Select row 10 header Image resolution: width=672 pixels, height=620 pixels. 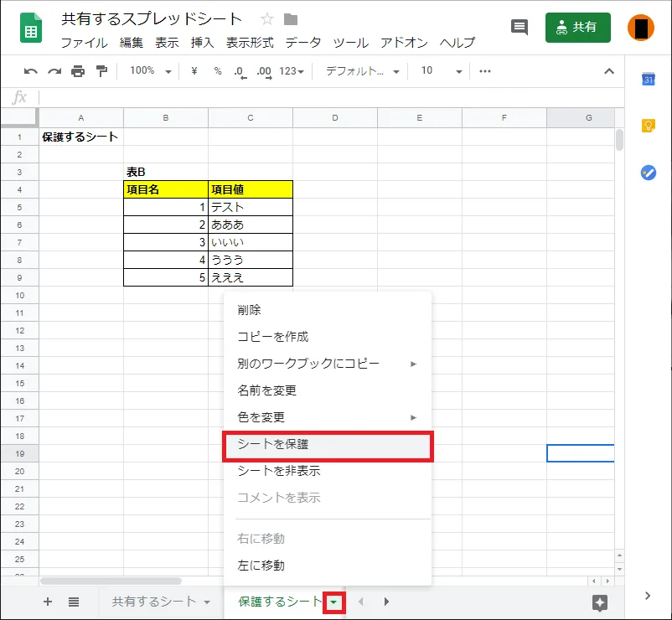[20, 295]
